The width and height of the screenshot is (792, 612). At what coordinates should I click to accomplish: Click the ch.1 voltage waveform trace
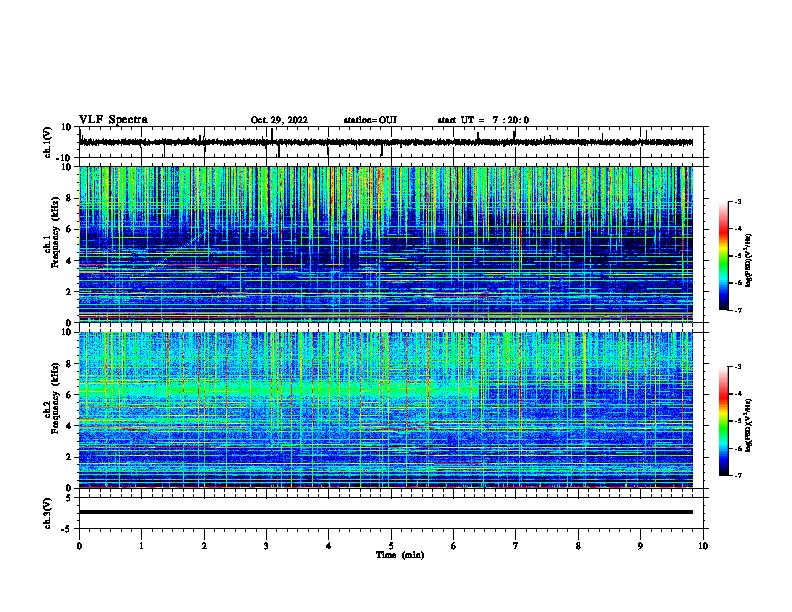386,142
